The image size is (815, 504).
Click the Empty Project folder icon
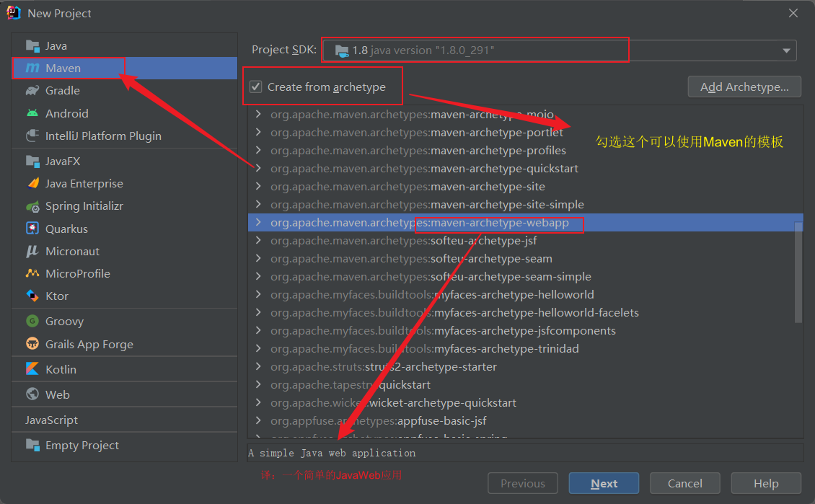[32, 446]
